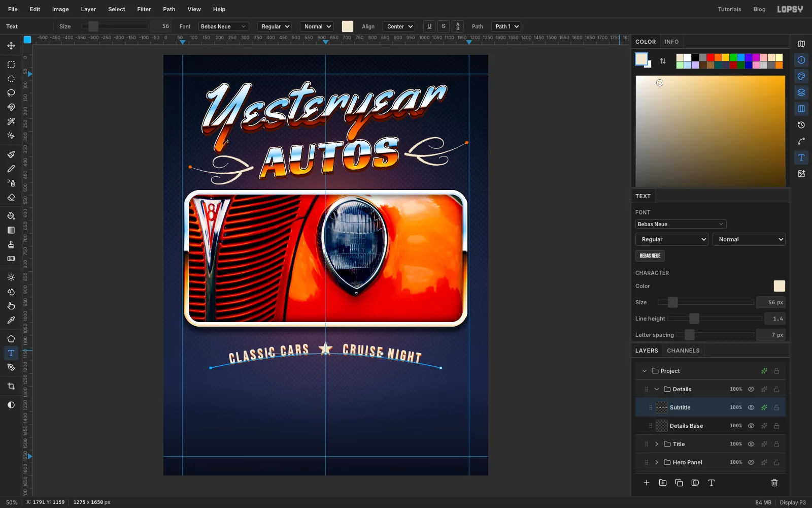Select the polygon shape tool

pos(11,339)
